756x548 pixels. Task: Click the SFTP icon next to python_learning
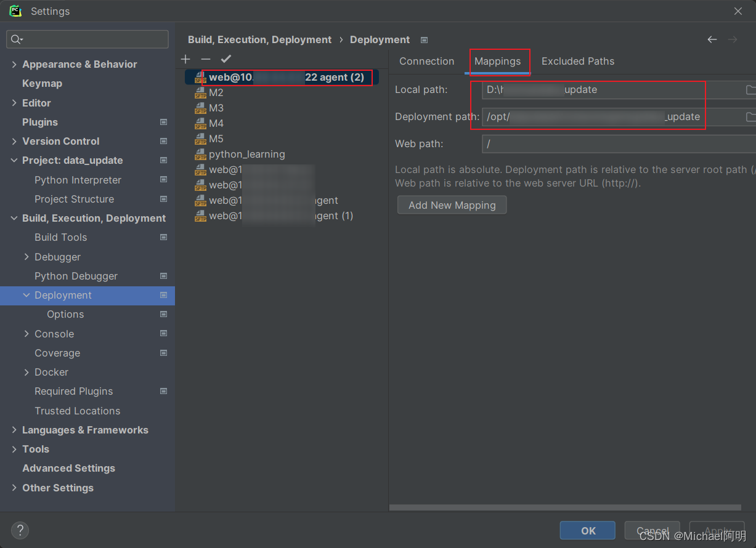[x=200, y=154]
